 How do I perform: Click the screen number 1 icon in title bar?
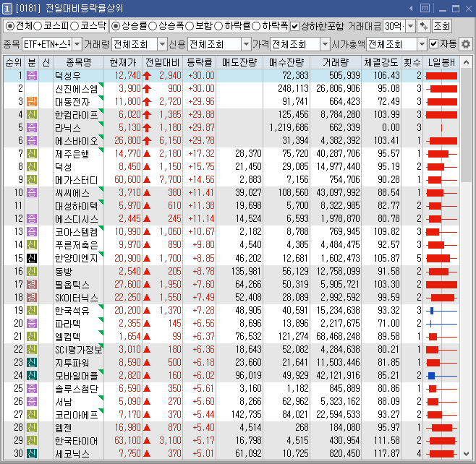click(7, 9)
